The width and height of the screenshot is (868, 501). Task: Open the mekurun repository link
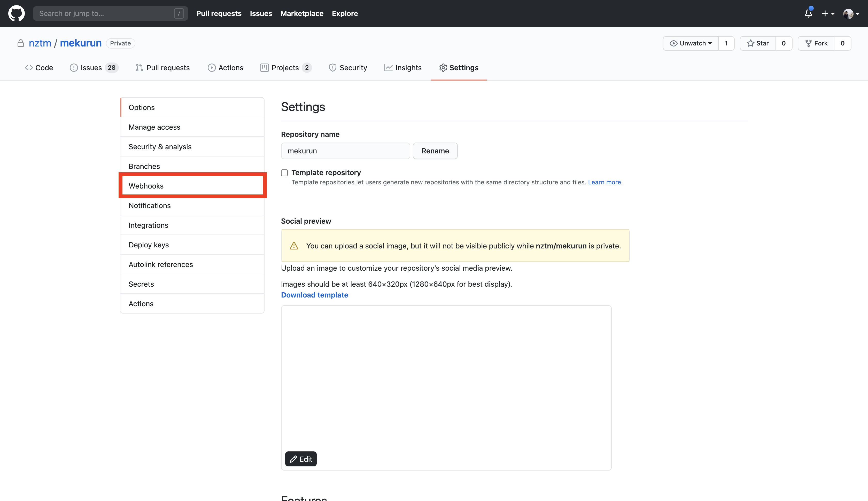tap(81, 43)
